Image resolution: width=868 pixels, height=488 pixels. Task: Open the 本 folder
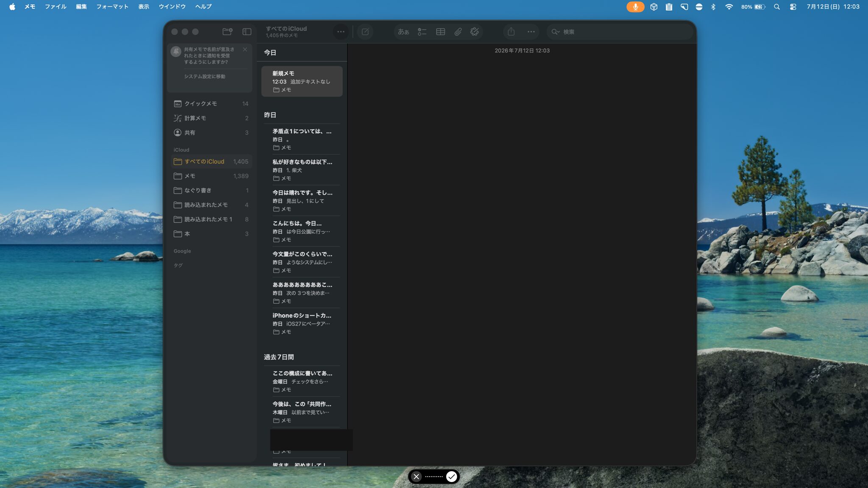(x=211, y=234)
